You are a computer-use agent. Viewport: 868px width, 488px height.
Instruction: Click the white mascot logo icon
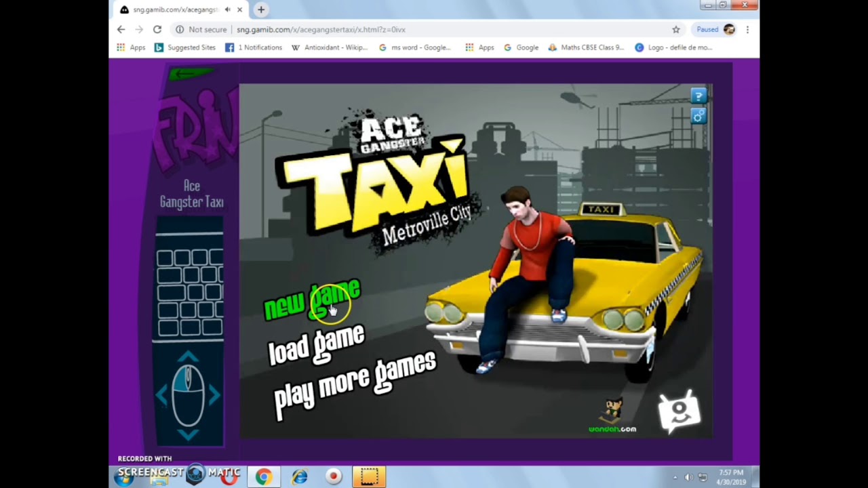[x=679, y=411]
